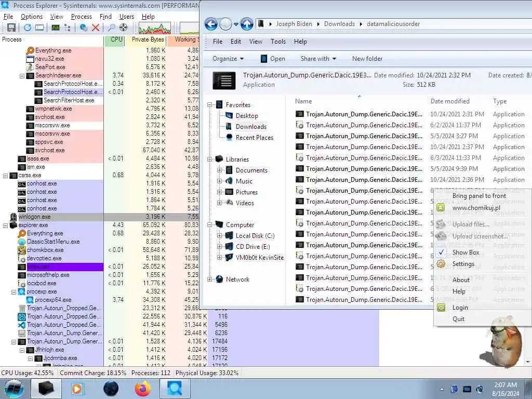This screenshot has height=399, width=532.
Task: Click the Up folder arrow button
Action: pos(247,24)
